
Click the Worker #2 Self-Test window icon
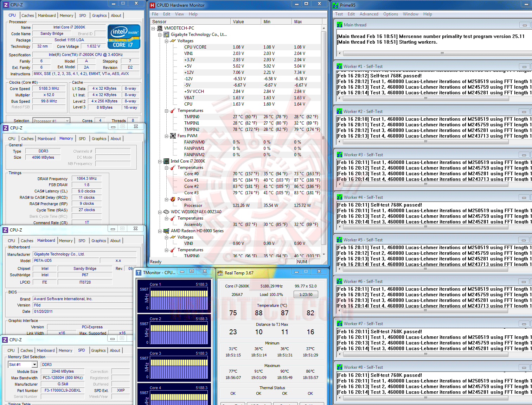point(339,112)
